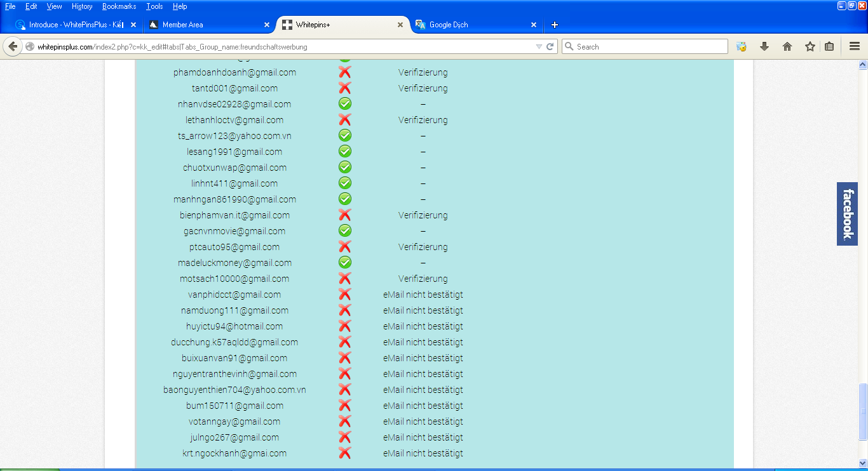Viewport: 868px width, 471px height.
Task: Click the red X status for ptcauto95@gmail.com
Action: (x=345, y=247)
